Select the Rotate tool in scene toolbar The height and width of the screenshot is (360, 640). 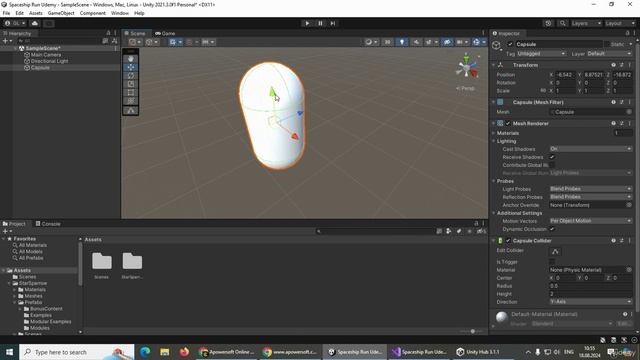click(x=131, y=76)
